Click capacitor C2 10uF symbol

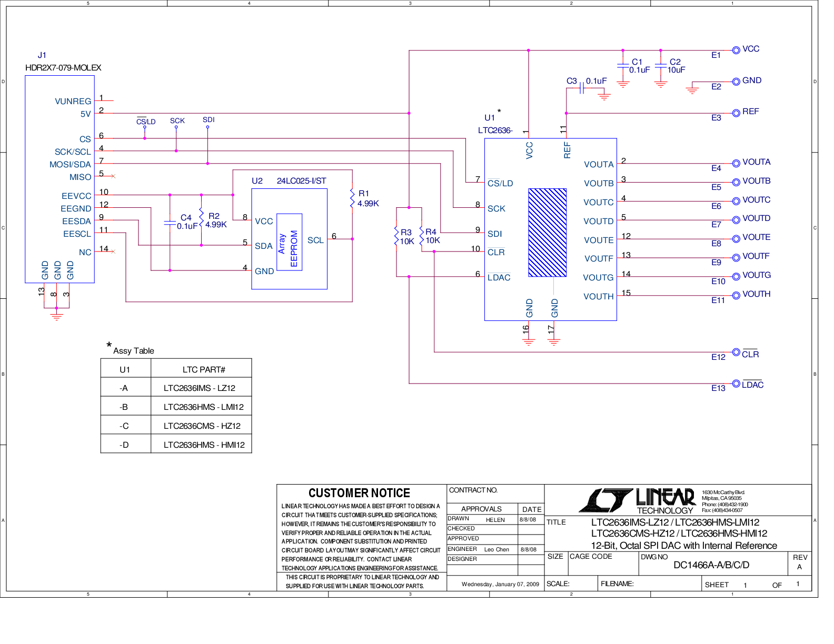tap(661, 66)
